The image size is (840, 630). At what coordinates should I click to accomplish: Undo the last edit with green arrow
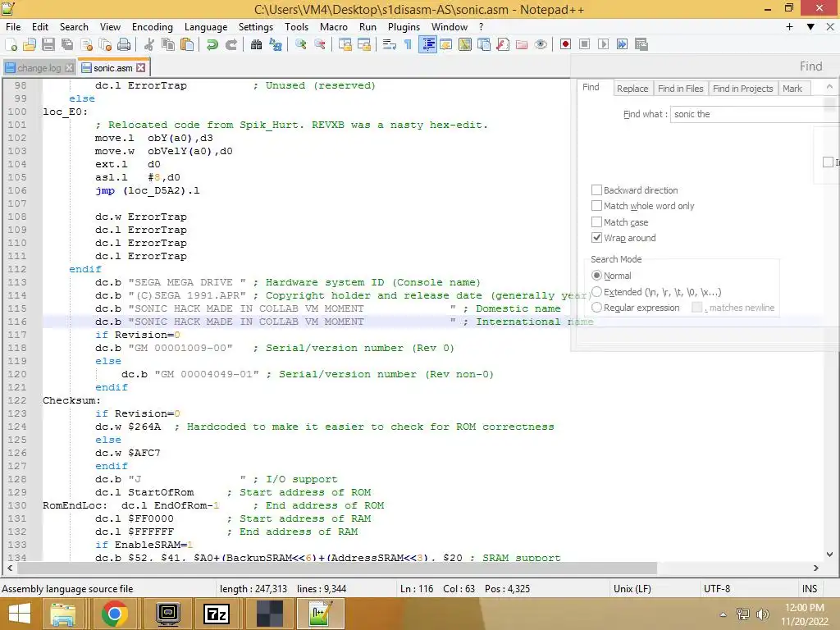point(212,44)
